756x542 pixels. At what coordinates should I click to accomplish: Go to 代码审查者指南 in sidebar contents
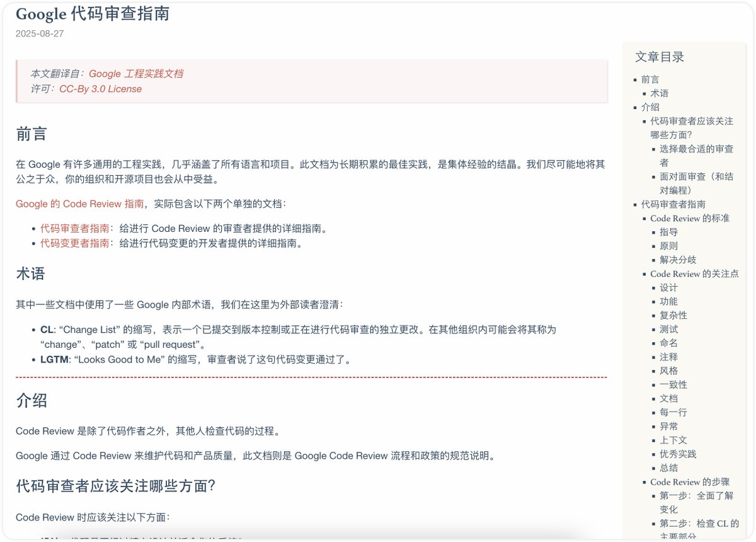(x=673, y=204)
